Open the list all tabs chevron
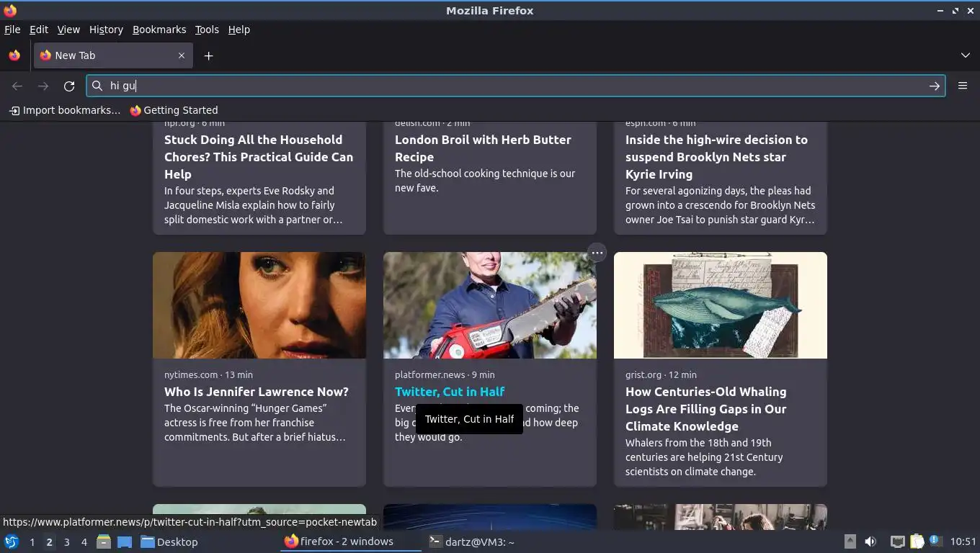 (x=966, y=55)
